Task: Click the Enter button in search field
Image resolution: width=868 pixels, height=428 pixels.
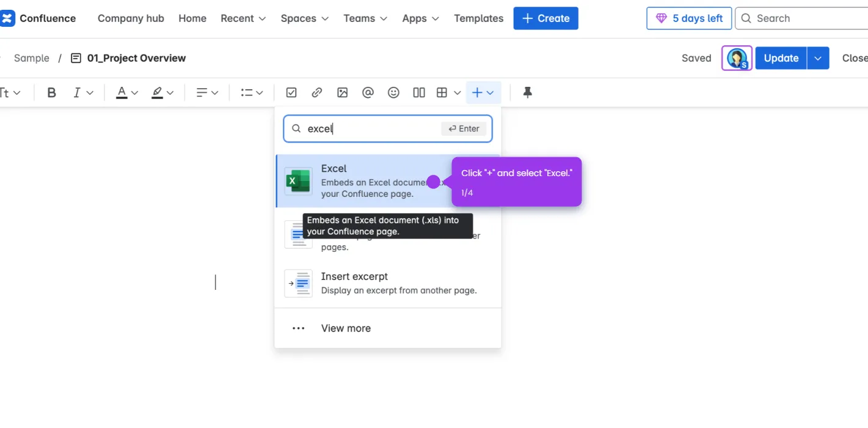Action: point(464,128)
